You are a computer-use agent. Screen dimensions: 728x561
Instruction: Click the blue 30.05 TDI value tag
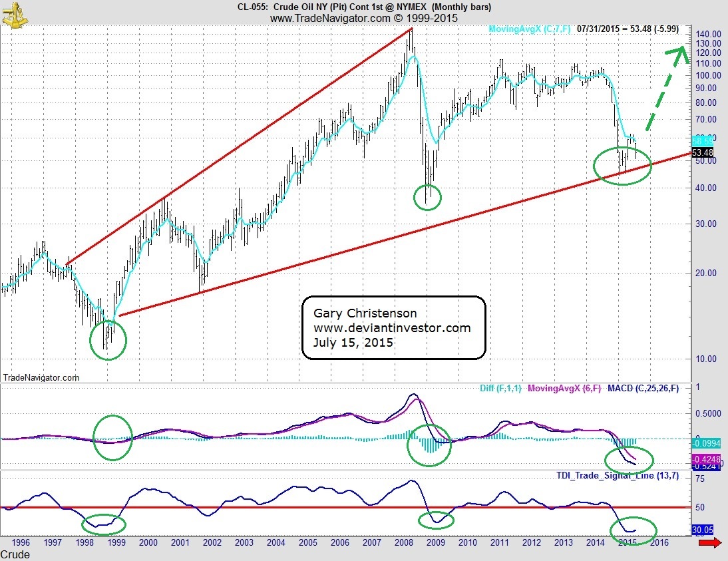pyautogui.click(x=703, y=530)
